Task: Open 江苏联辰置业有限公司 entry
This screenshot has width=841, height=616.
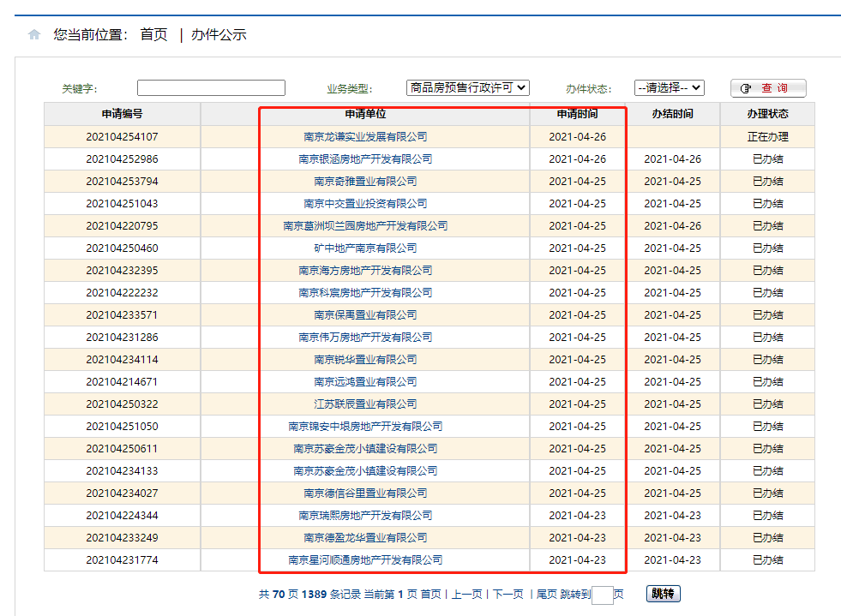Action: [x=365, y=404]
